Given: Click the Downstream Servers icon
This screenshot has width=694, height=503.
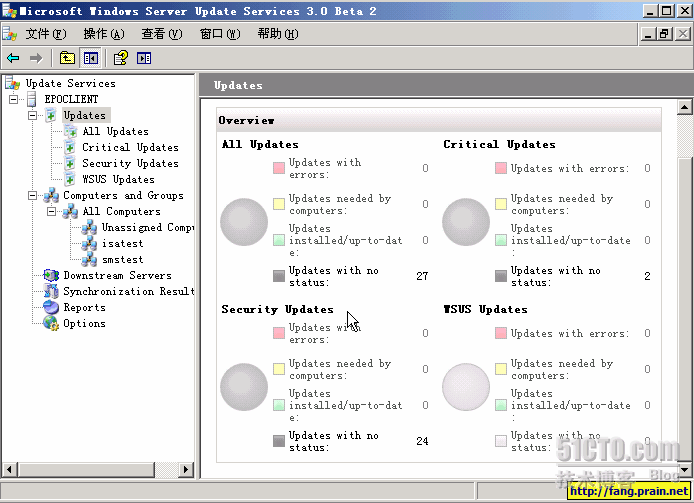Looking at the screenshot, I should pos(51,275).
